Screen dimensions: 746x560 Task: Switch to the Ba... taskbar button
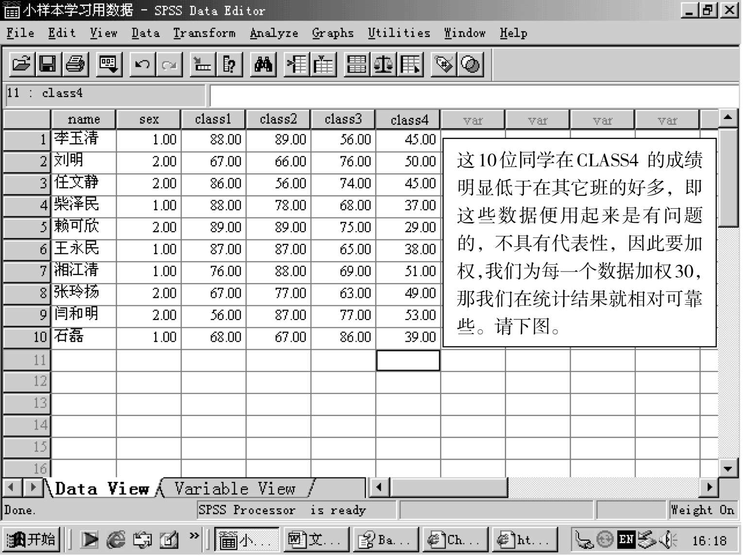pos(386,540)
